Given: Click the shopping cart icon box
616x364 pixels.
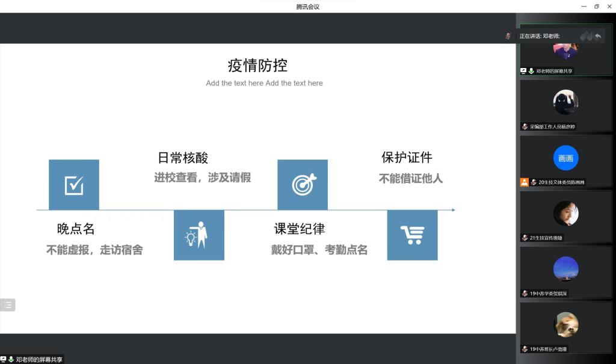Looking at the screenshot, I should point(412,235).
